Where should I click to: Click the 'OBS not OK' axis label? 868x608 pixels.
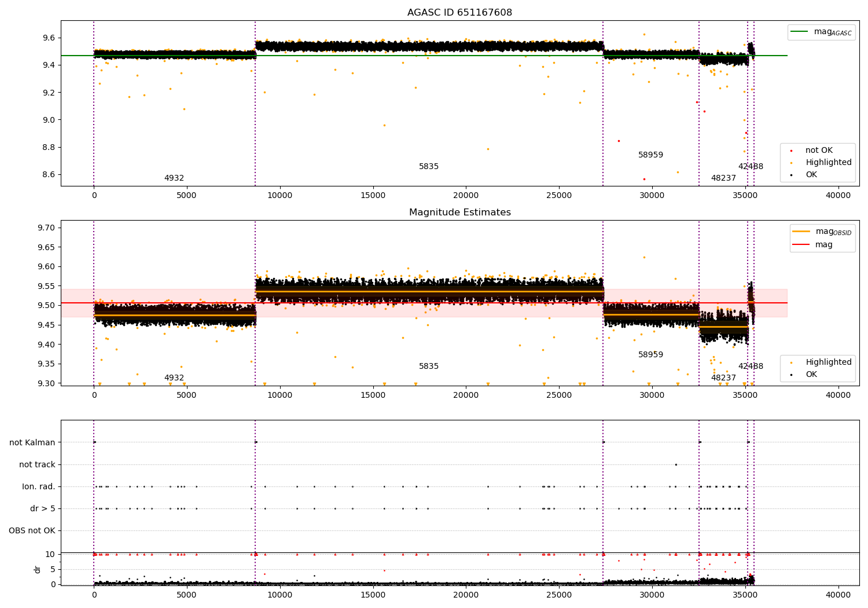click(32, 531)
